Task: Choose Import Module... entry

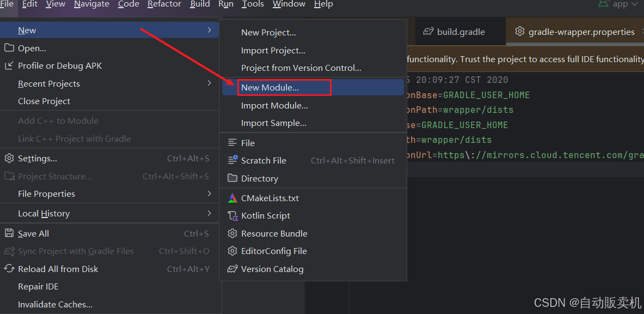Action: (313, 105)
